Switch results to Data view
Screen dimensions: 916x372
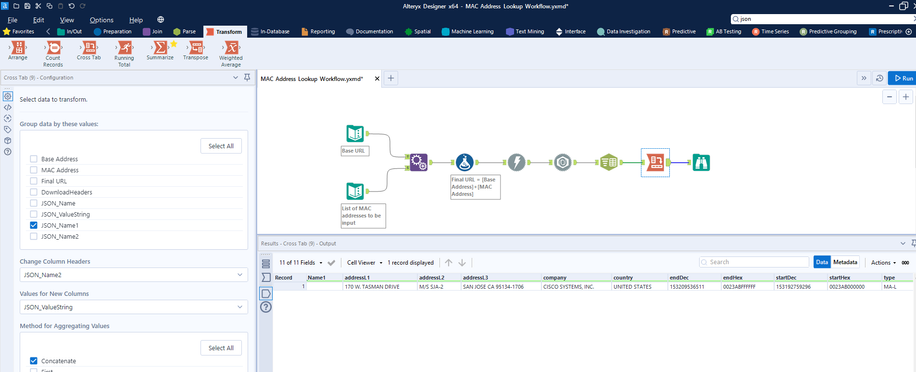point(822,262)
